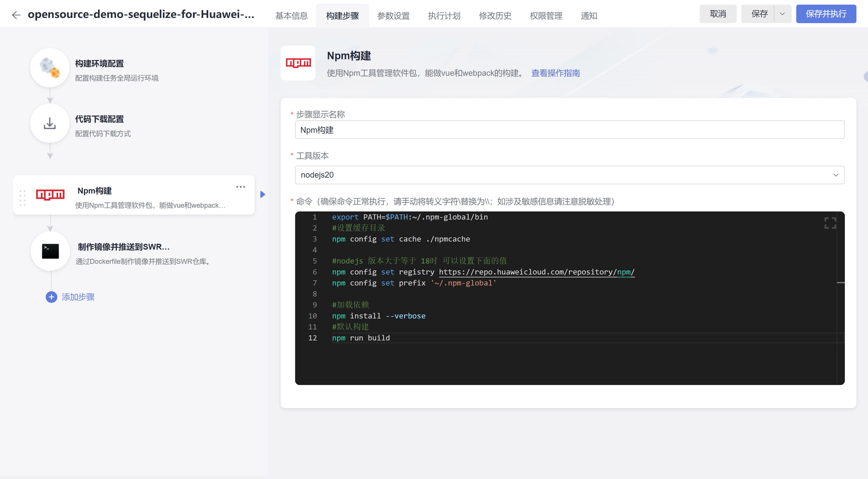Expand the code editor to fullscreen

(x=830, y=223)
